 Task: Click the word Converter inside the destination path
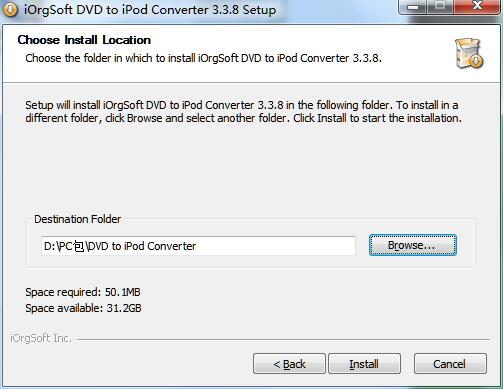coord(172,246)
